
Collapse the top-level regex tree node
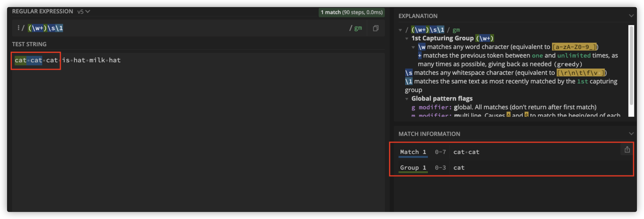400,30
